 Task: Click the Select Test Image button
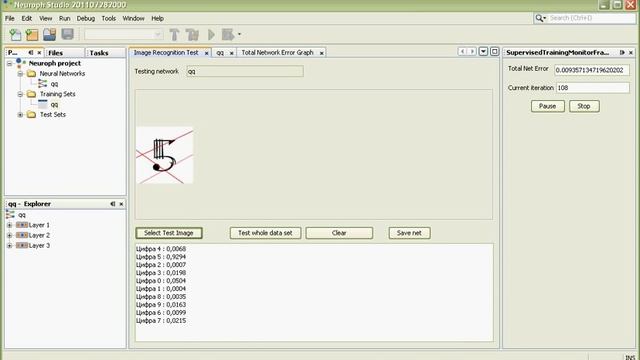click(169, 233)
